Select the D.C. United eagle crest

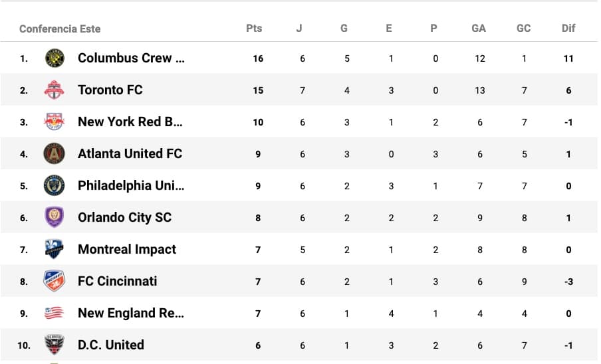pyautogui.click(x=54, y=345)
